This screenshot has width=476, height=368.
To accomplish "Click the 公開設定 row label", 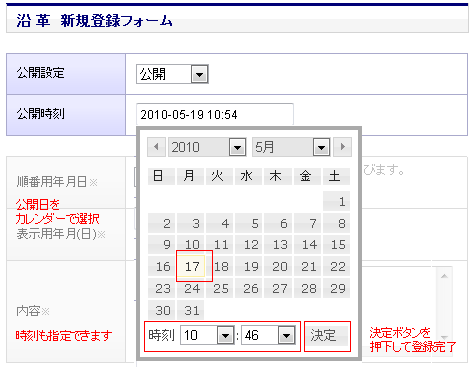I will pos(40,72).
